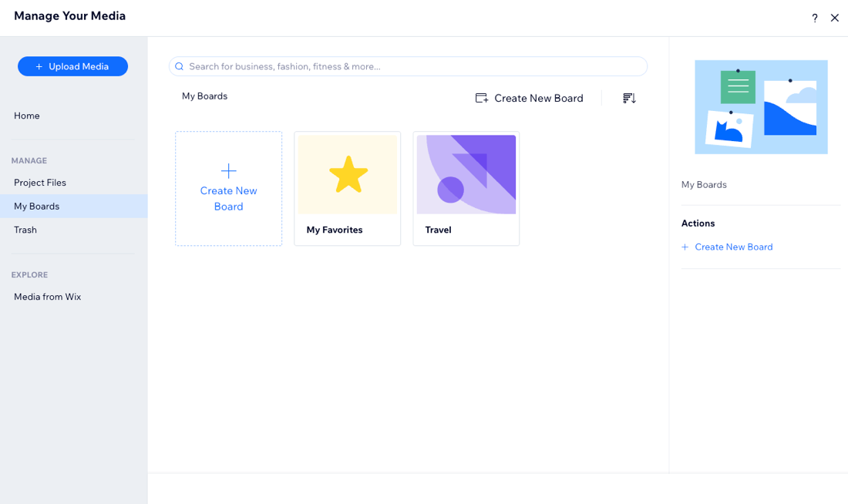The width and height of the screenshot is (848, 504).
Task: Click the Create New Board icon
Action: 481,98
